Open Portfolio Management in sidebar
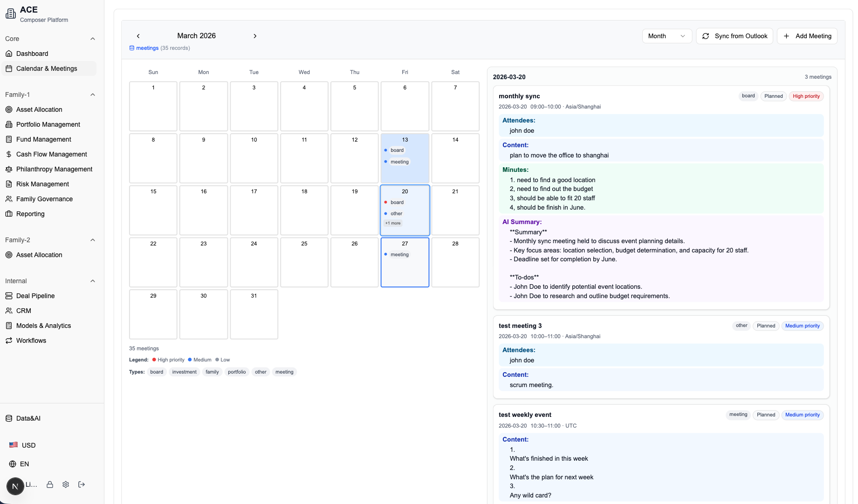The width and height of the screenshot is (858, 504). [x=48, y=124]
